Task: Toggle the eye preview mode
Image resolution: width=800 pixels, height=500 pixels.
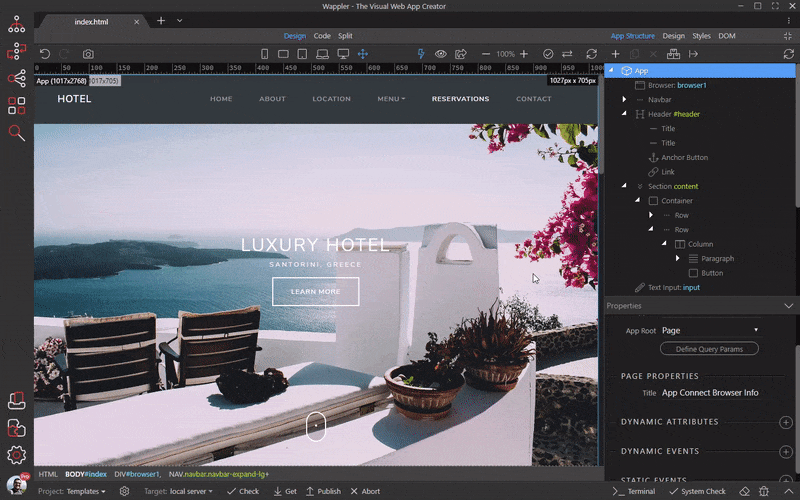Action: pos(441,54)
